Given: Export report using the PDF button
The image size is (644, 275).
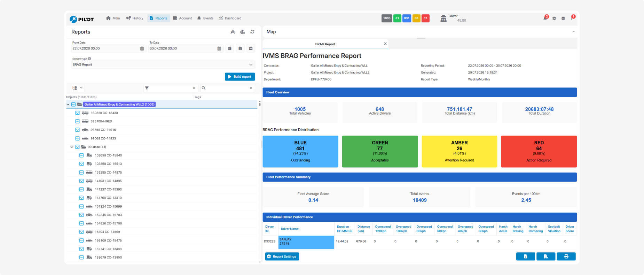Looking at the screenshot, I should pos(546,257).
